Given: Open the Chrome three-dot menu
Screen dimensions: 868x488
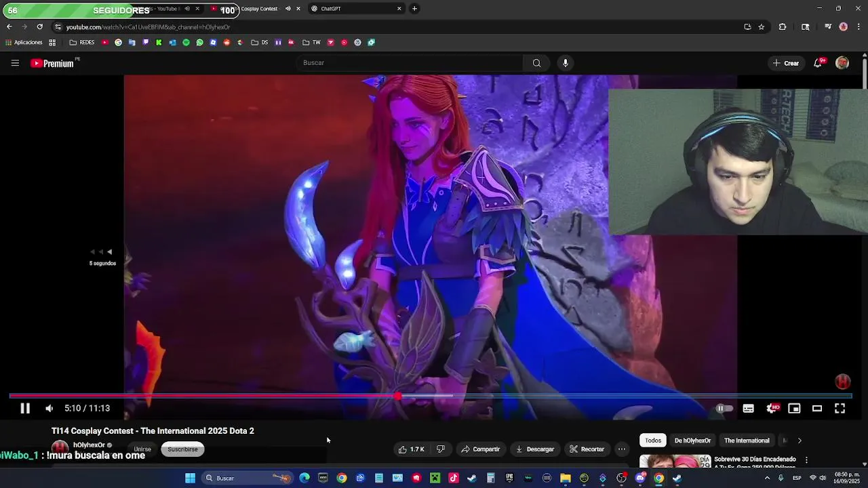Looking at the screenshot, I should click(x=859, y=27).
